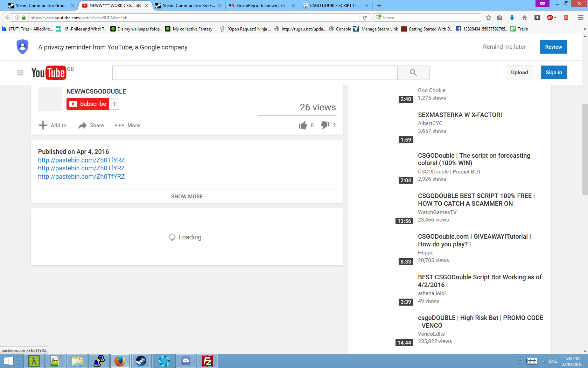The width and height of the screenshot is (588, 368).
Task: Click the thumbs down dislike icon
Action: 325,125
